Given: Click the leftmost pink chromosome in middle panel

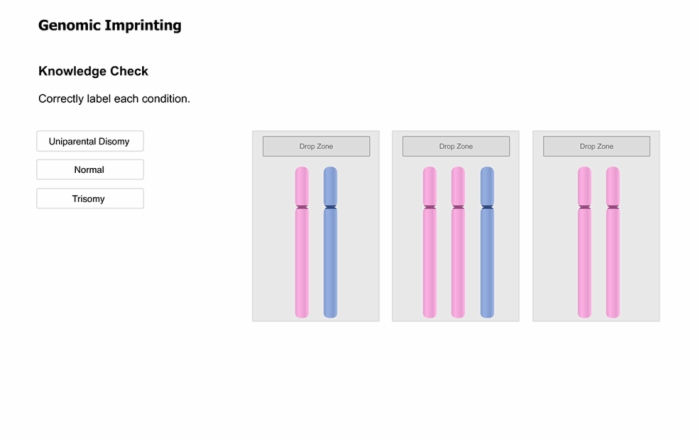Looking at the screenshot, I should point(429,242).
